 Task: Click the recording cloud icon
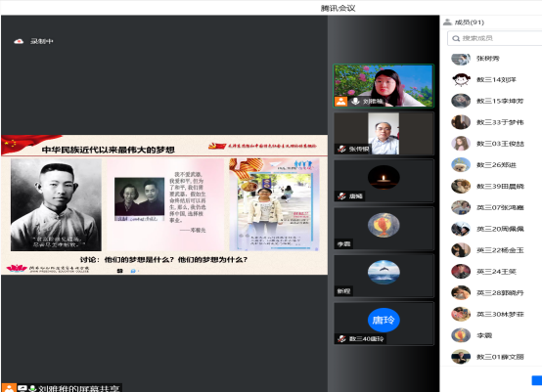(x=19, y=41)
